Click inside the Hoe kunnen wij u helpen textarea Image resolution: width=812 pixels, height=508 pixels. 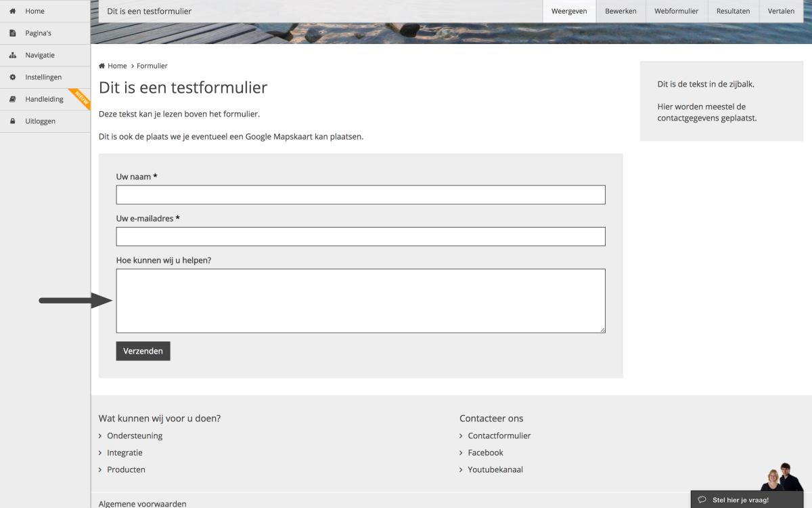click(361, 301)
